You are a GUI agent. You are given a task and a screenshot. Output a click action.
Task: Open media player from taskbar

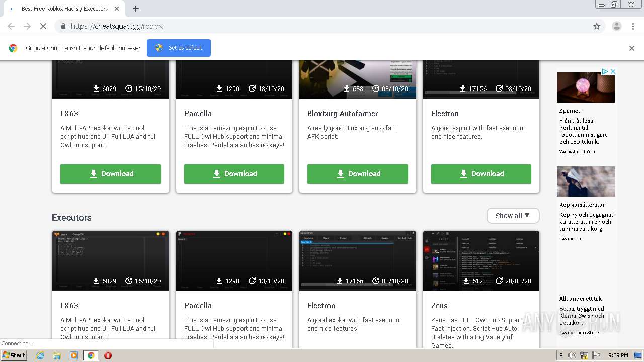74,355
